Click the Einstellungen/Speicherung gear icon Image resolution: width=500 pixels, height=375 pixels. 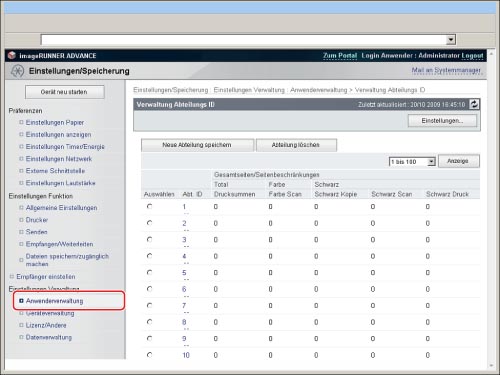coord(17,71)
